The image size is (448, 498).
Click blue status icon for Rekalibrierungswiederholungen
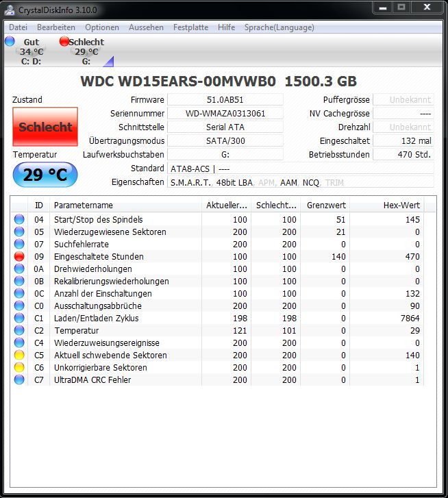click(19, 281)
